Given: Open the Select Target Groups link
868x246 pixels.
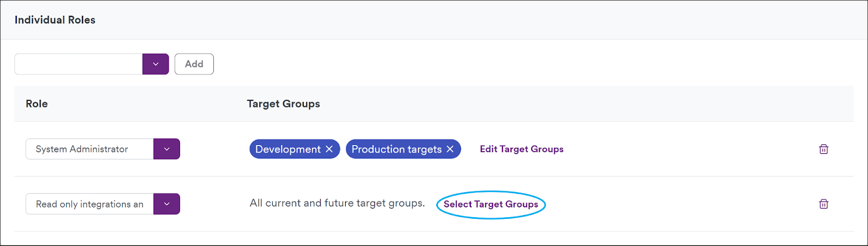Looking at the screenshot, I should tap(491, 204).
